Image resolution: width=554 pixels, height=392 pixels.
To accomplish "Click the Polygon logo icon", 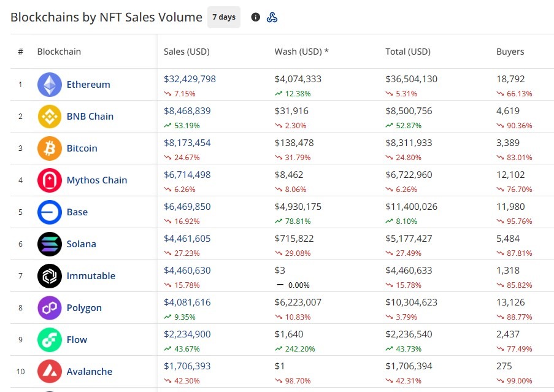I will point(49,308).
